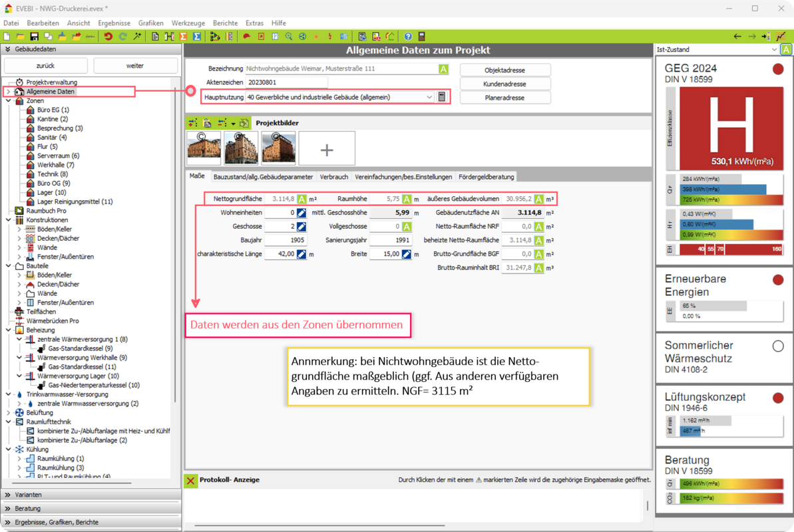Switch to the Verbrauch tab

(x=333, y=177)
